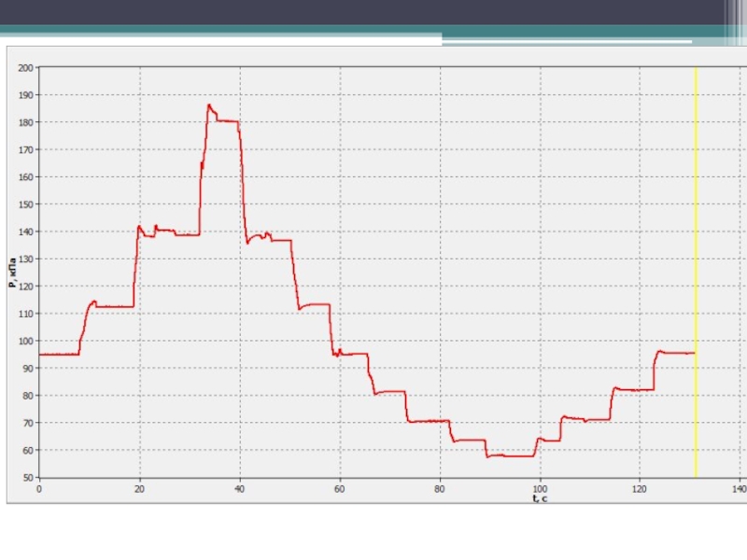The height and width of the screenshot is (560, 747).
Task: Click the 112 kPa plateau before 20 seconds
Action: pos(115,306)
